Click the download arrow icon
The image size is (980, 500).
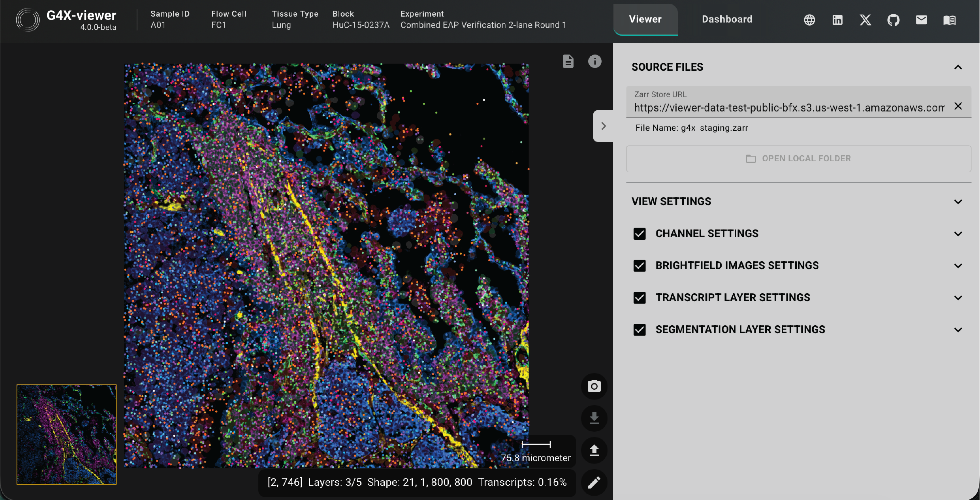[594, 418]
